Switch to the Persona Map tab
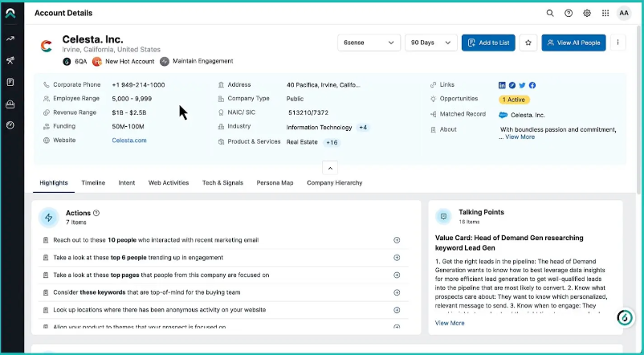The image size is (644, 355). (x=275, y=183)
